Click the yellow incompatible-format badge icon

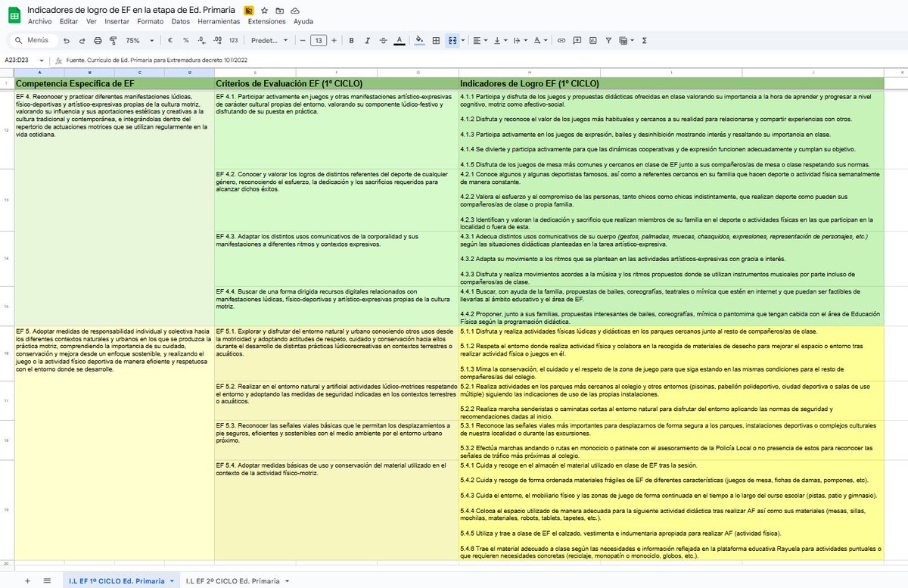[x=249, y=11]
